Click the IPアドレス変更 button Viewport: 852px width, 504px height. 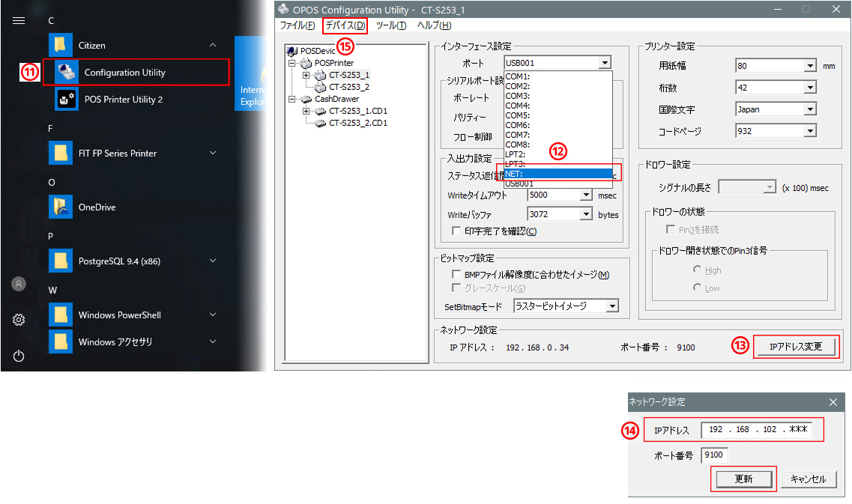795,347
